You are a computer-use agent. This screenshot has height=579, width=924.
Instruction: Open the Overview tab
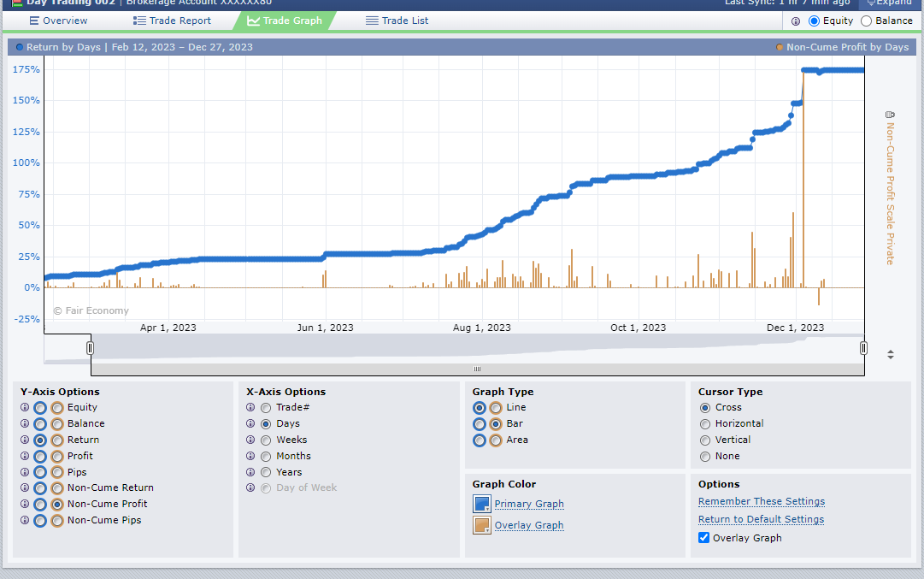click(x=58, y=21)
